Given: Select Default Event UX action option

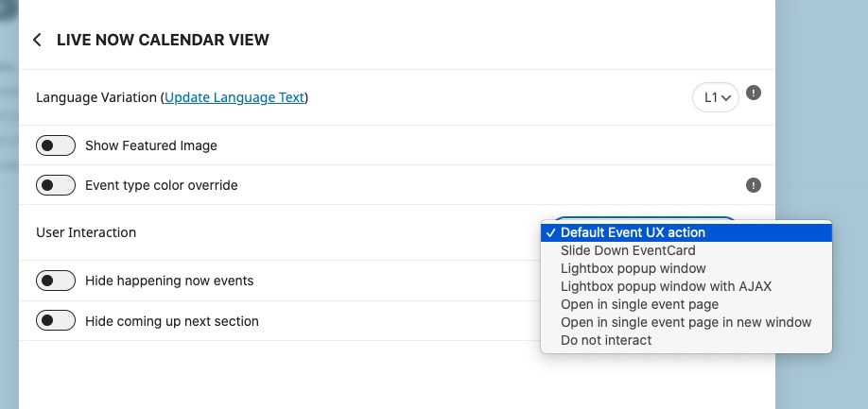Looking at the screenshot, I should (686, 232).
